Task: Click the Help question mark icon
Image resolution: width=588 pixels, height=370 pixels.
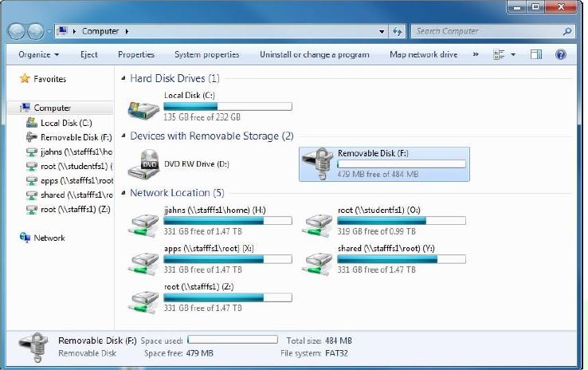Action: 560,55
